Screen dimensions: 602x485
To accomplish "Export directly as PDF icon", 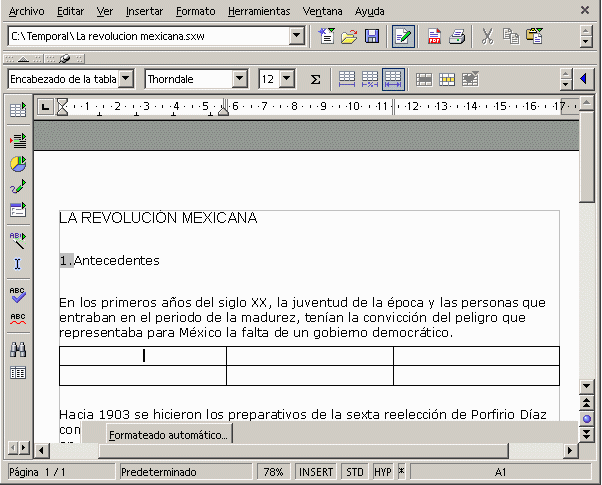I will (x=434, y=36).
